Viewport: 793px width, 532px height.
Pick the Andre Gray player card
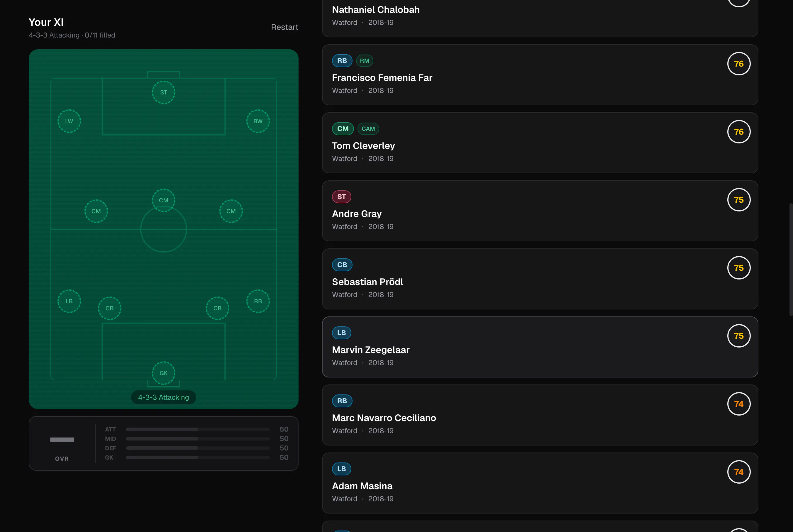pyautogui.click(x=540, y=211)
